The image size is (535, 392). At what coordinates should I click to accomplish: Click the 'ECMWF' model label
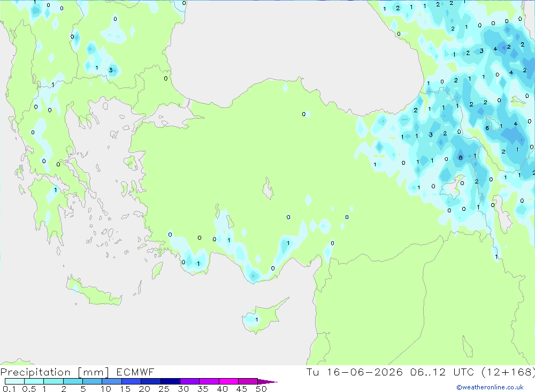[135, 372]
